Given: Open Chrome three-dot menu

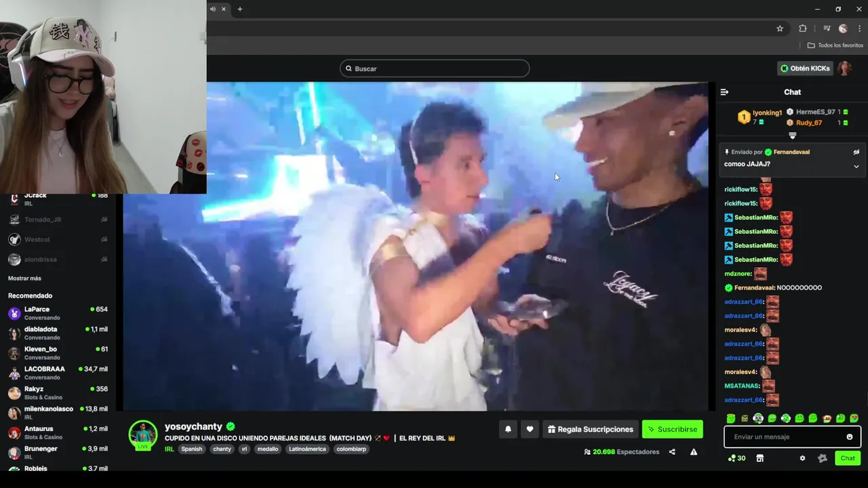Looking at the screenshot, I should pyautogui.click(x=859, y=28).
